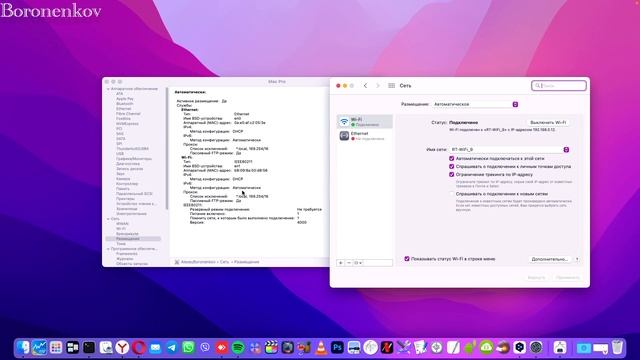Select USB in System Information sidebar
This screenshot has width=640, height=360.
click(x=120, y=154)
